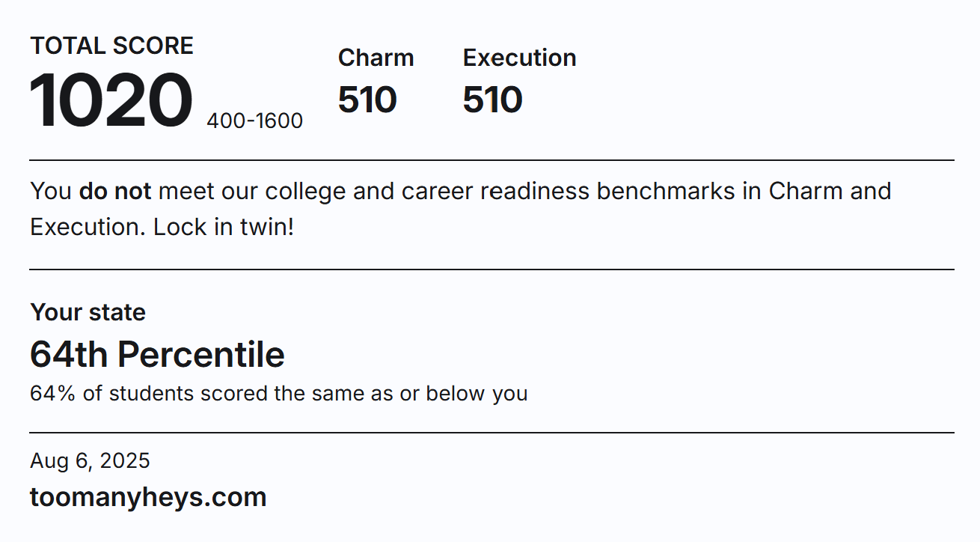980x542 pixels.
Task: Click the large 1020 total score
Action: click(x=111, y=101)
